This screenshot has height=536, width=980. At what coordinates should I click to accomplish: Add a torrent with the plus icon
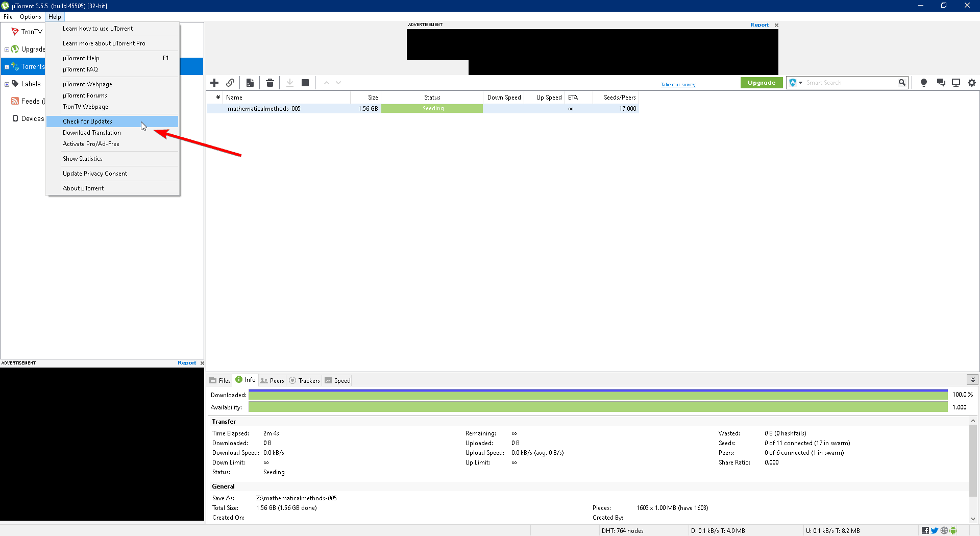[x=214, y=83]
